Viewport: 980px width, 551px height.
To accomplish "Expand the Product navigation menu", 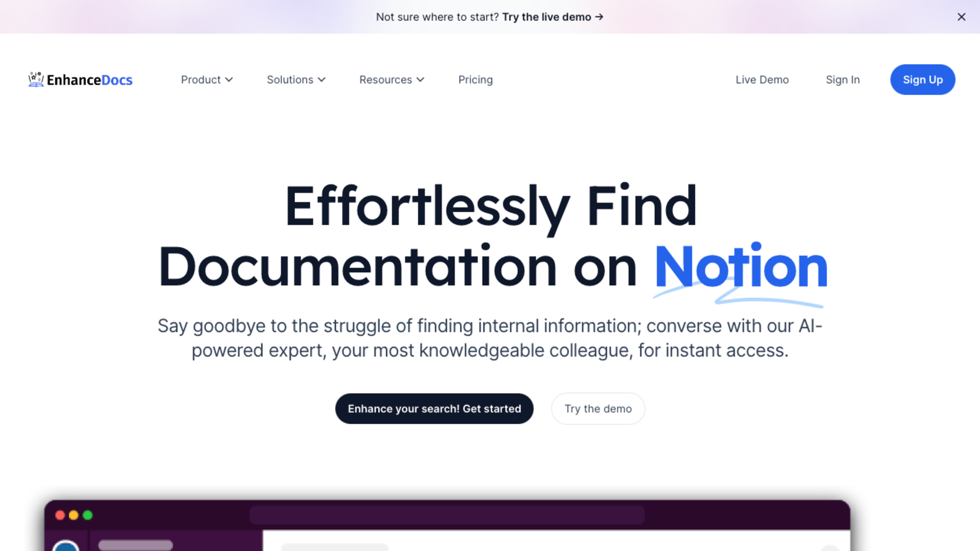I will (207, 79).
